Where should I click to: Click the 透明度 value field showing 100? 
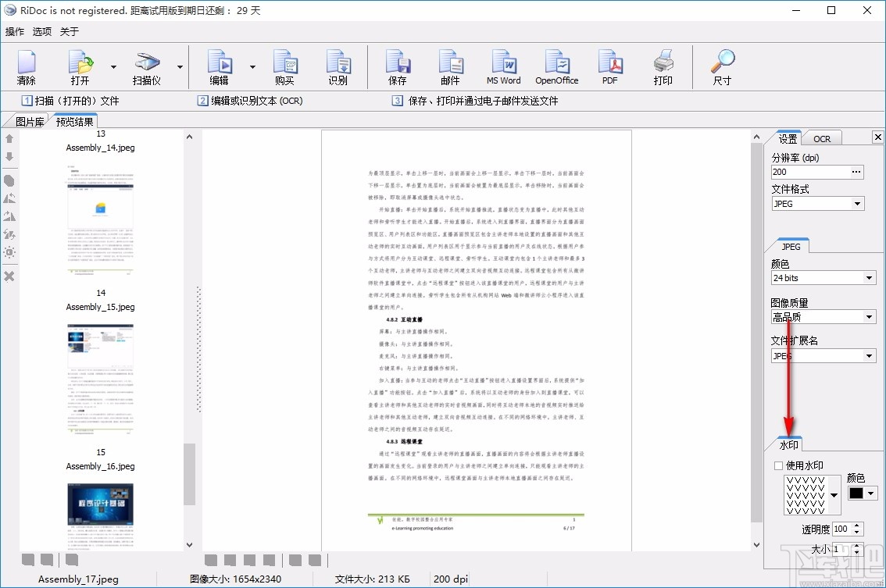(x=842, y=529)
